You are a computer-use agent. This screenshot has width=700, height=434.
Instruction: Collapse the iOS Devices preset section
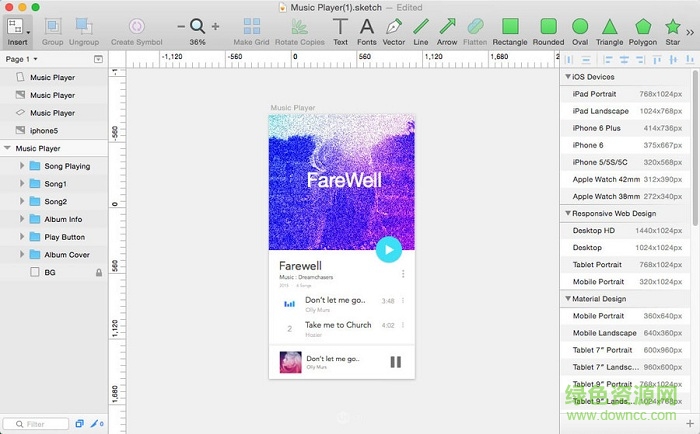click(569, 77)
